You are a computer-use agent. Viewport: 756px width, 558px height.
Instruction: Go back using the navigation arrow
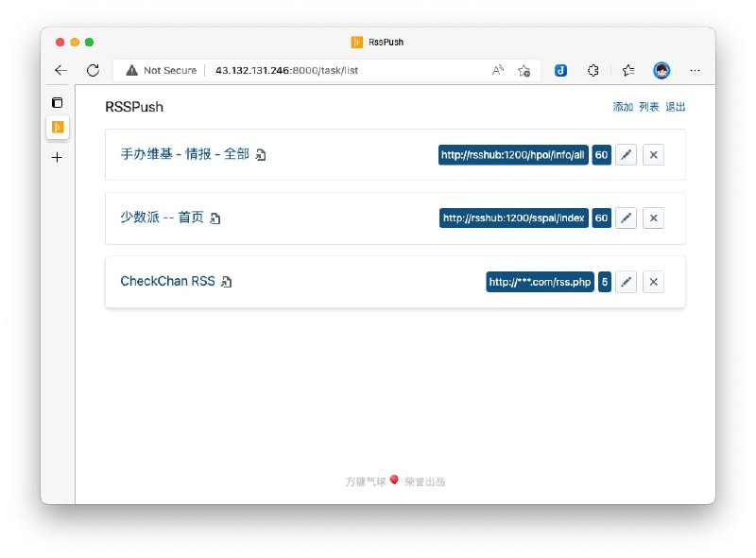point(60,69)
